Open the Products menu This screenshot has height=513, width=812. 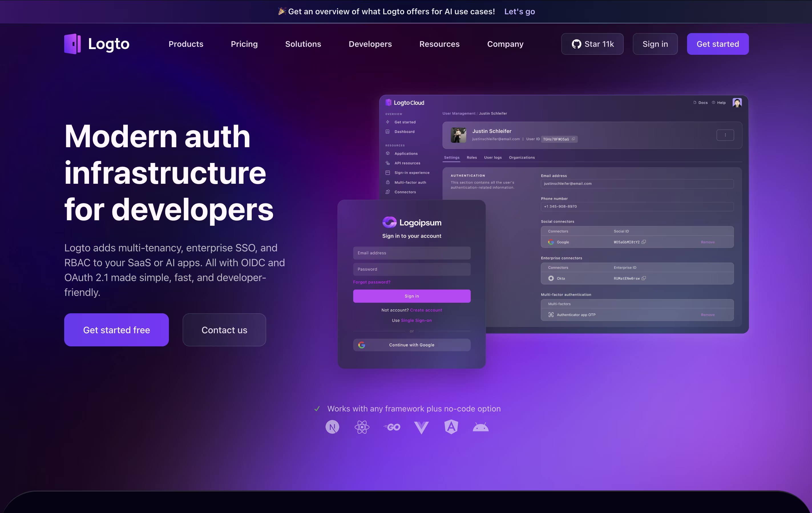coord(186,44)
